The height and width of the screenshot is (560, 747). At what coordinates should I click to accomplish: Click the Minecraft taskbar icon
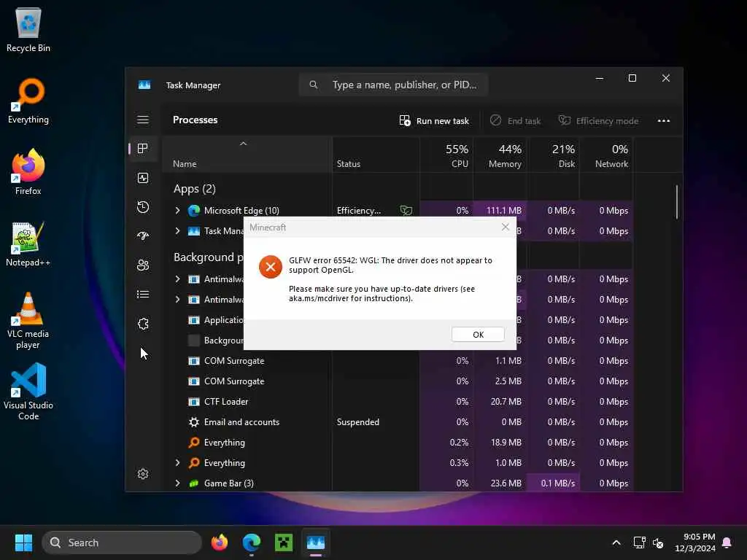point(284,542)
